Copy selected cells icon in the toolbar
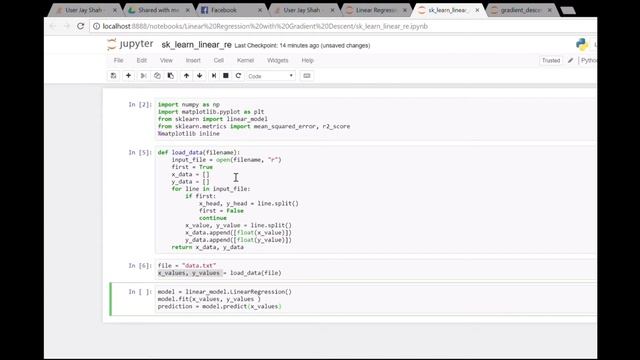Viewport: 640px width, 360px height. pyautogui.click(x=157, y=76)
